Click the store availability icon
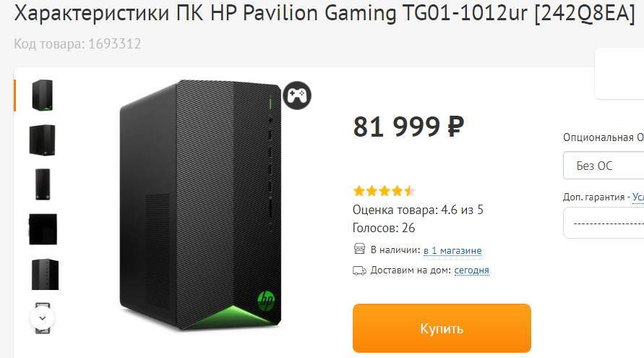Image resolution: width=644 pixels, height=358 pixels. (x=359, y=249)
